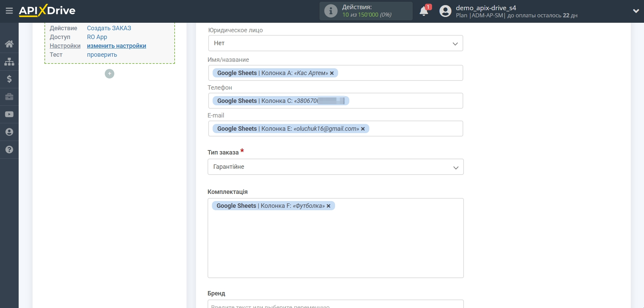Open the YouTube video tutorials icon

pos(9,114)
